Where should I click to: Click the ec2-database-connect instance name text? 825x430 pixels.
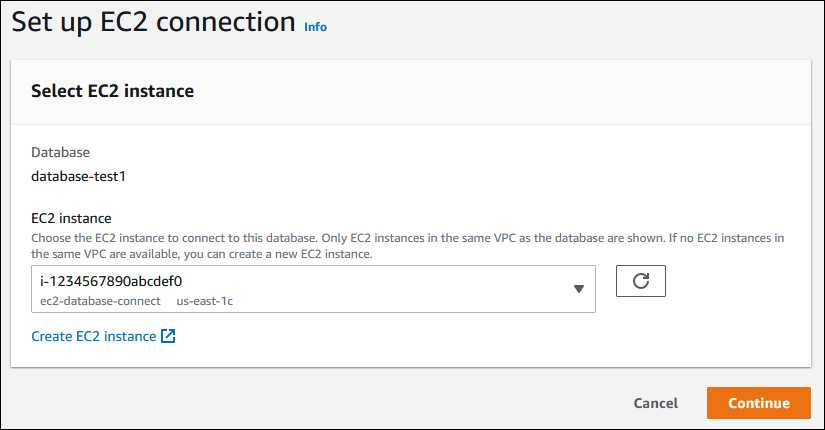point(101,300)
